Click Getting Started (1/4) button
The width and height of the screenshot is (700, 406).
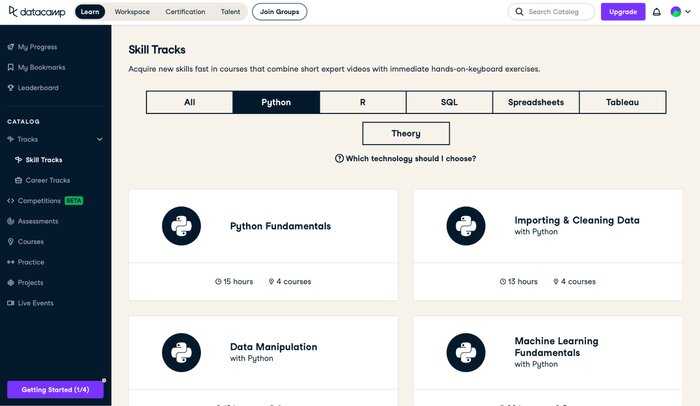(55, 389)
